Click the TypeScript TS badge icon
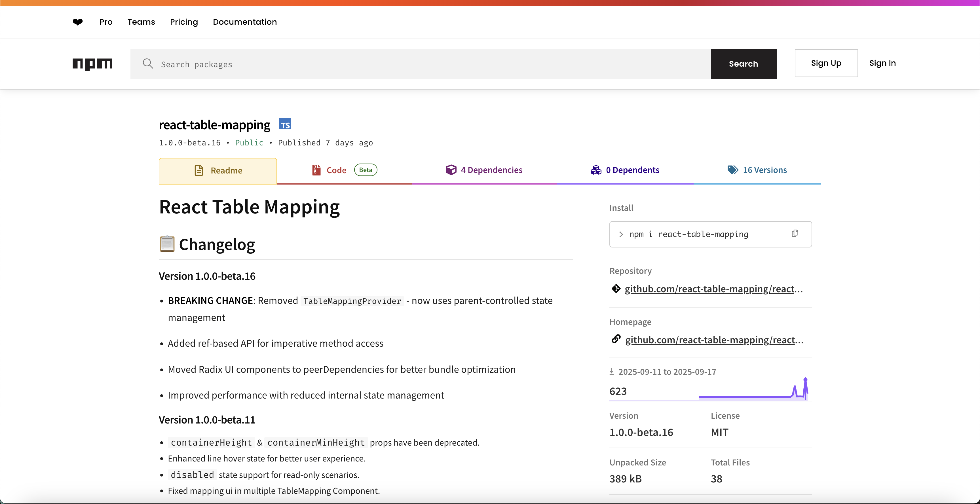 coord(285,124)
